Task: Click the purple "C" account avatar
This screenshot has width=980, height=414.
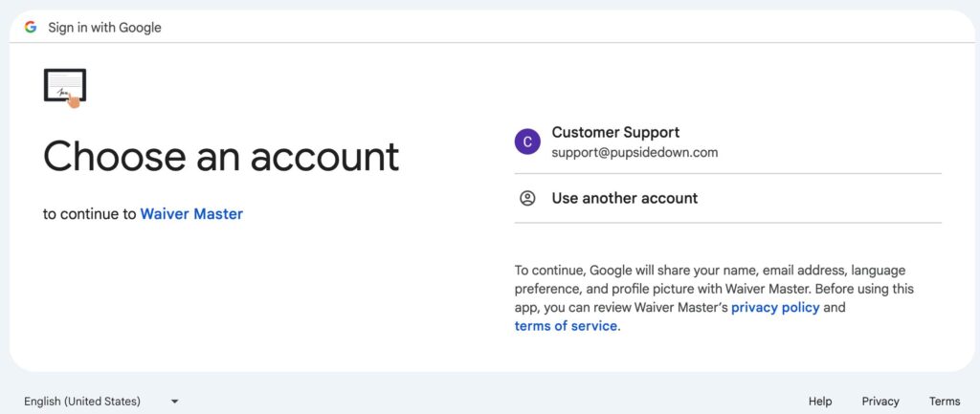Action: pyautogui.click(x=527, y=142)
